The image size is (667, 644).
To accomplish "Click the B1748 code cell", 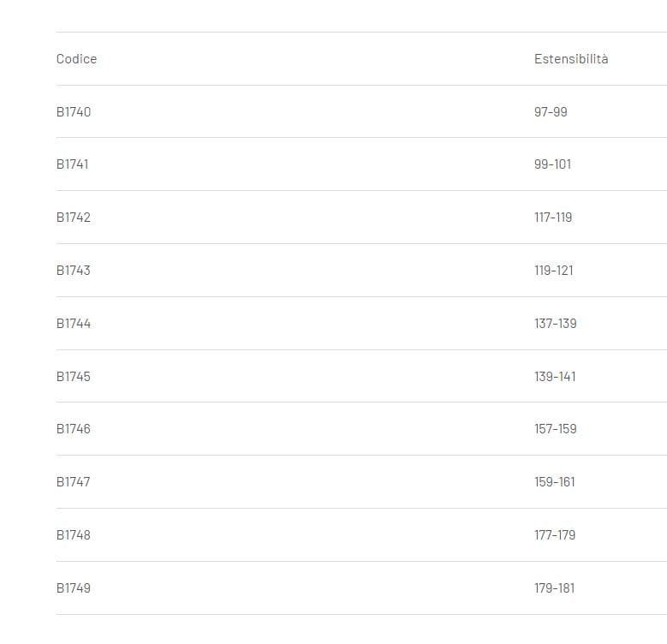I will pyautogui.click(x=74, y=535).
